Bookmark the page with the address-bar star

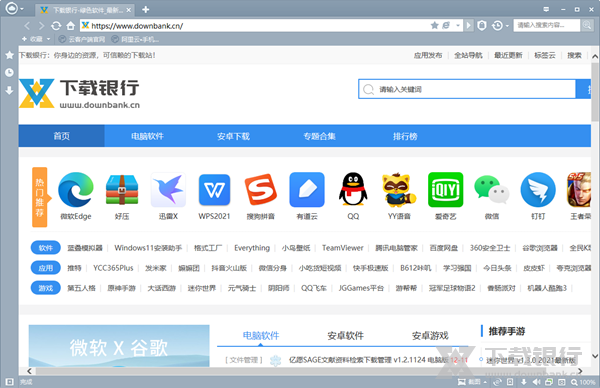click(434, 26)
